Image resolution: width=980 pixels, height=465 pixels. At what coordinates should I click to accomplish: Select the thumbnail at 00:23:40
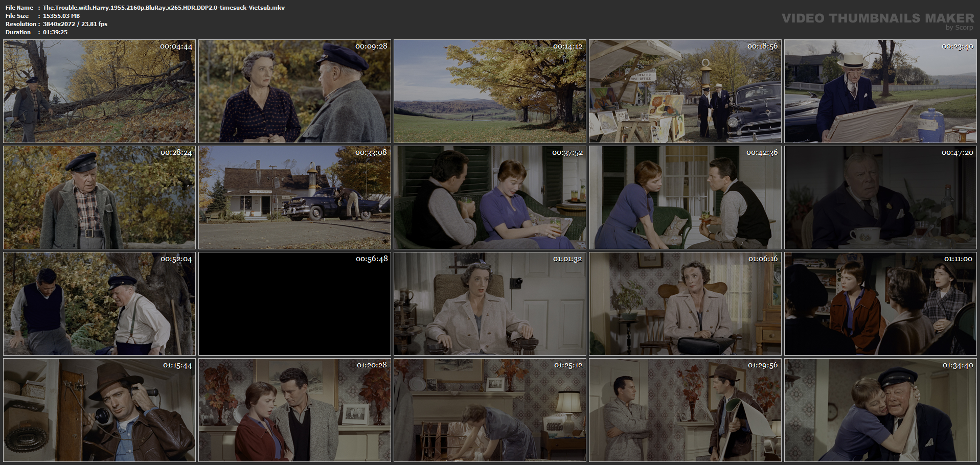point(880,91)
